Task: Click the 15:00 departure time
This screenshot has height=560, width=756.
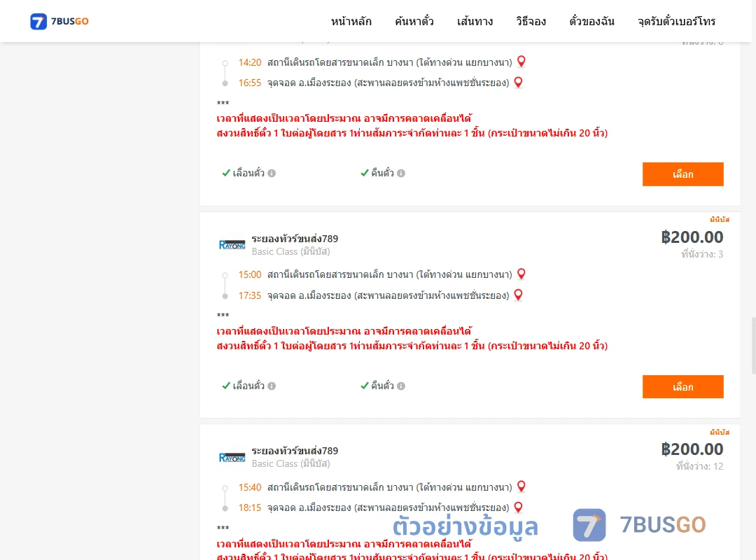Action: 250,275
